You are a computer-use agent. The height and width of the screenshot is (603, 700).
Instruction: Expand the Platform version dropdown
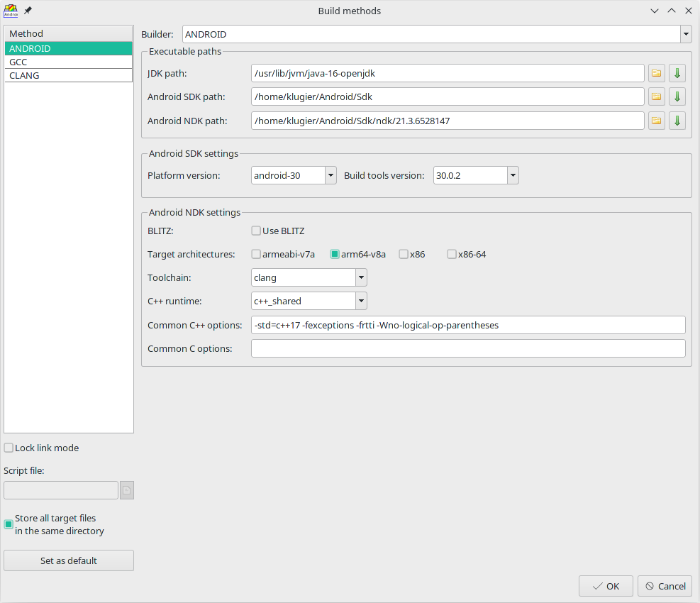tap(330, 175)
